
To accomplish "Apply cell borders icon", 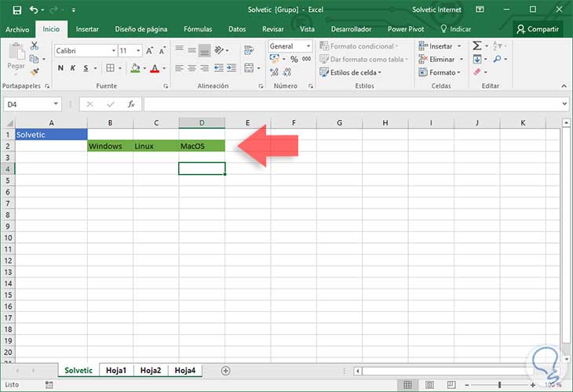I will [x=110, y=68].
